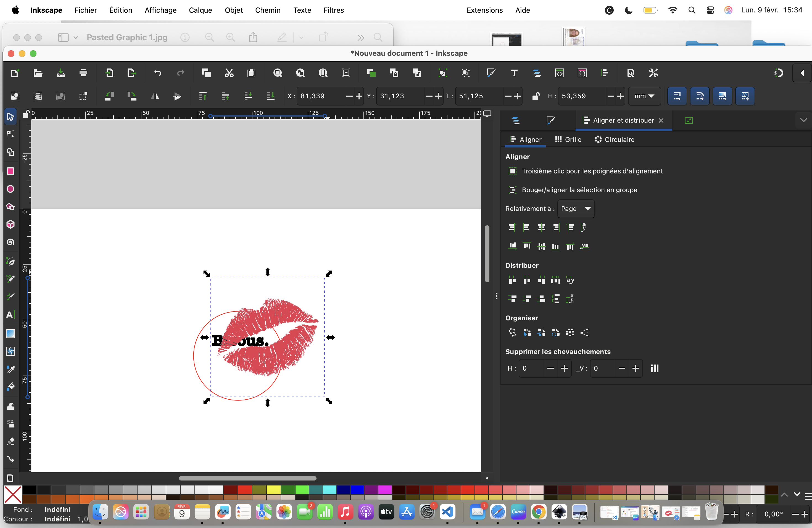
Task: Toggle third-click alignment handles option
Action: click(512, 171)
